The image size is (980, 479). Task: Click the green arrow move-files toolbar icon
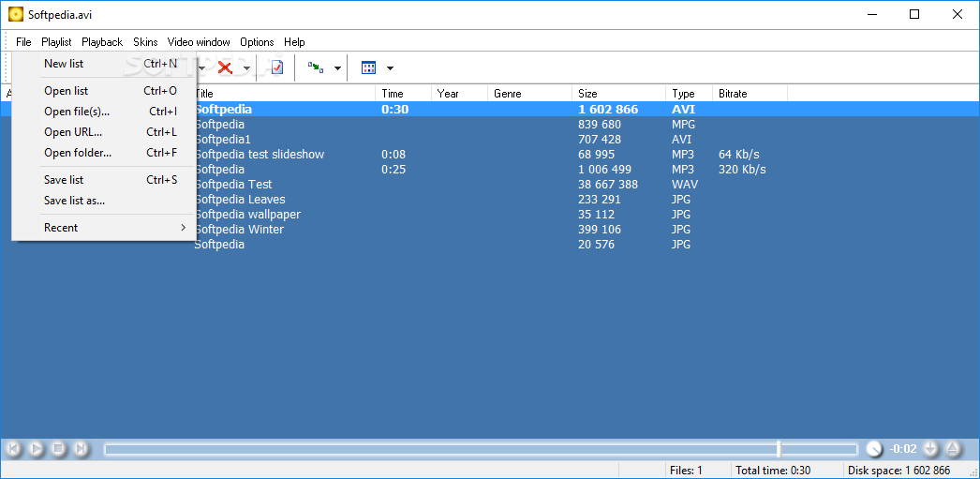click(316, 67)
